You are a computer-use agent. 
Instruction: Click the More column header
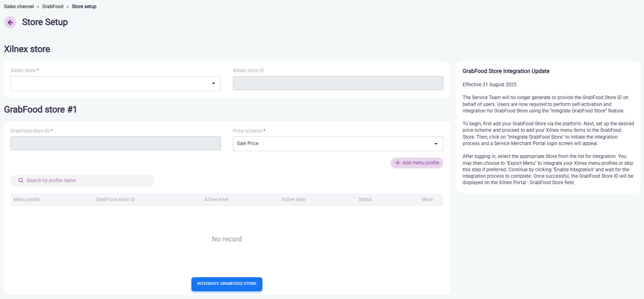point(427,199)
